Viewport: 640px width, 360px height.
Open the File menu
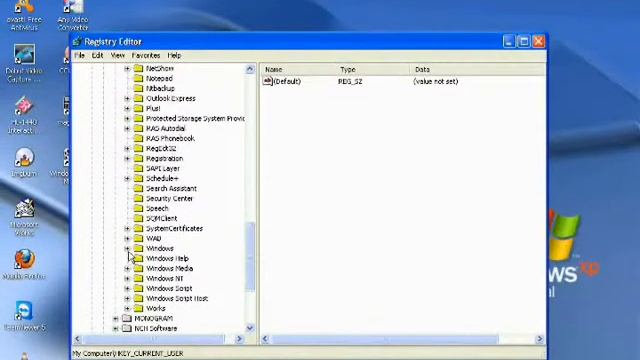[79, 56]
